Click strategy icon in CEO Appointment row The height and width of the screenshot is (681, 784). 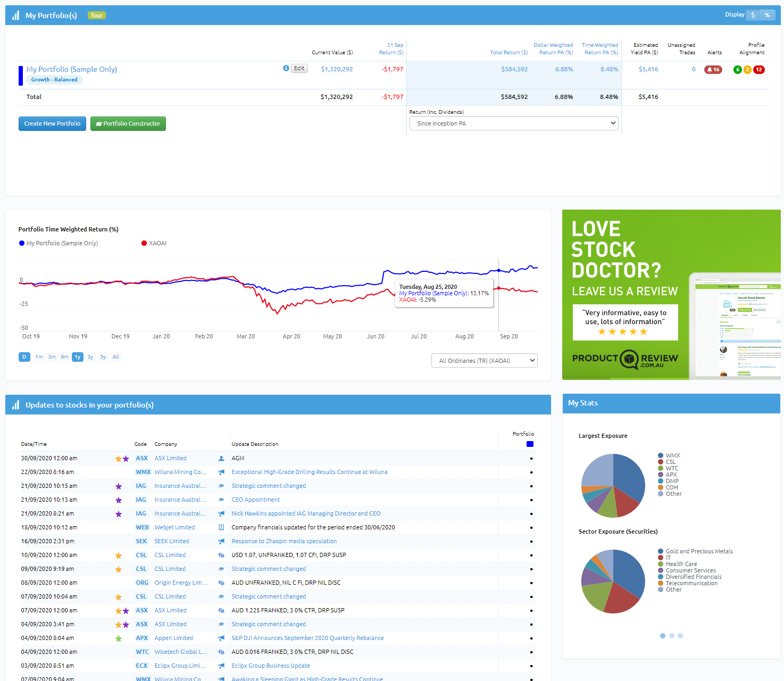pos(221,500)
